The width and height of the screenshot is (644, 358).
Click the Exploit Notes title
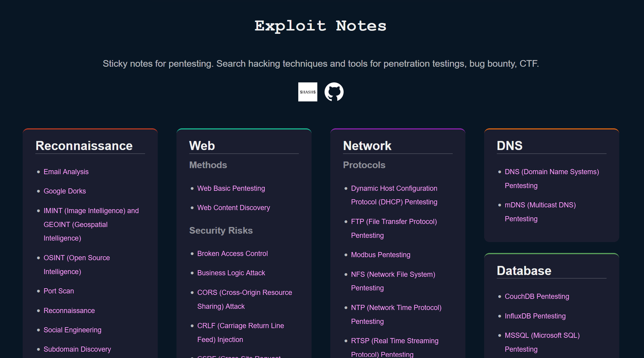[x=320, y=26]
